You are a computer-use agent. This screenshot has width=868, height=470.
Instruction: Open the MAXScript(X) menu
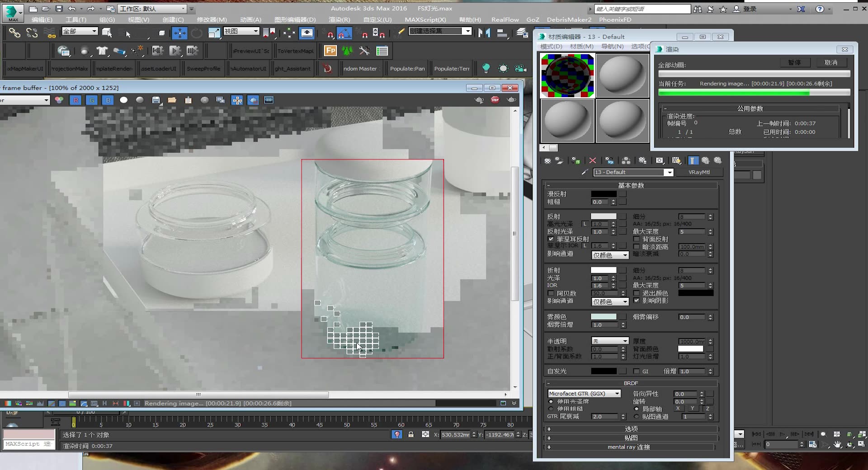425,19
